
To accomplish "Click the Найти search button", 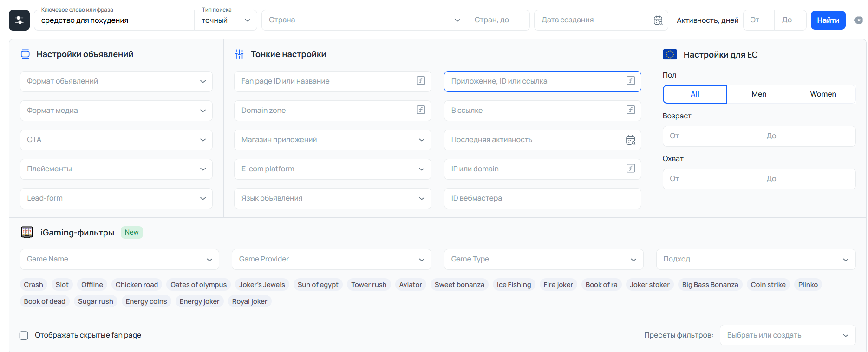I will [828, 20].
